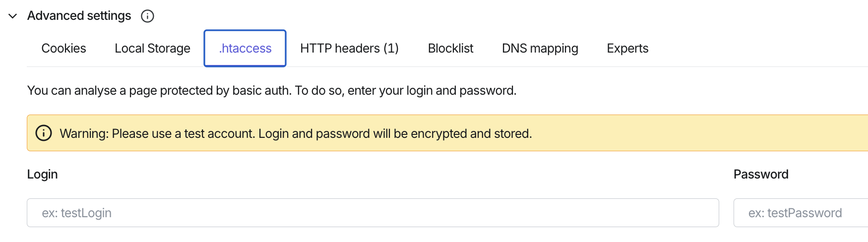Collapse the Advanced settings section chevron

(13, 16)
